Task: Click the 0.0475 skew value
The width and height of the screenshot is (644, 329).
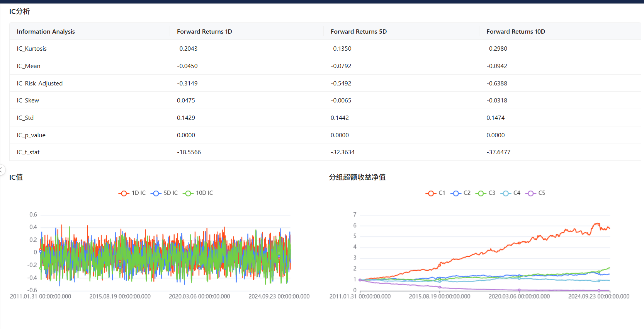Action: pyautogui.click(x=186, y=101)
